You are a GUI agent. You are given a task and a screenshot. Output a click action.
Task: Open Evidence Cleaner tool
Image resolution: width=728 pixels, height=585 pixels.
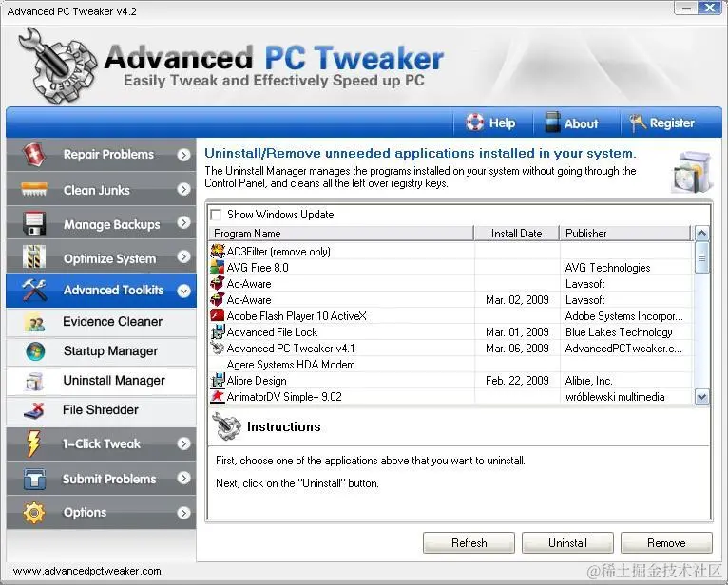click(101, 322)
